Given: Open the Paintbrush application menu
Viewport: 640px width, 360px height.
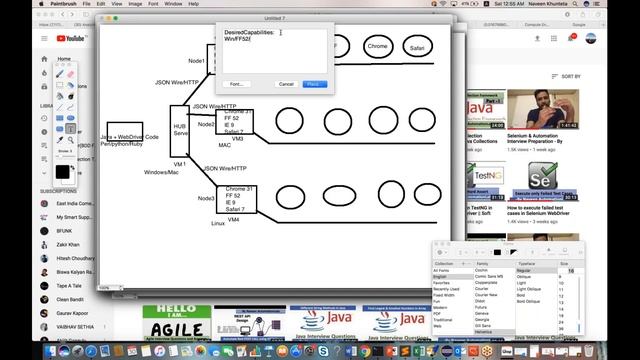Looking at the screenshot, I should coord(63,4).
